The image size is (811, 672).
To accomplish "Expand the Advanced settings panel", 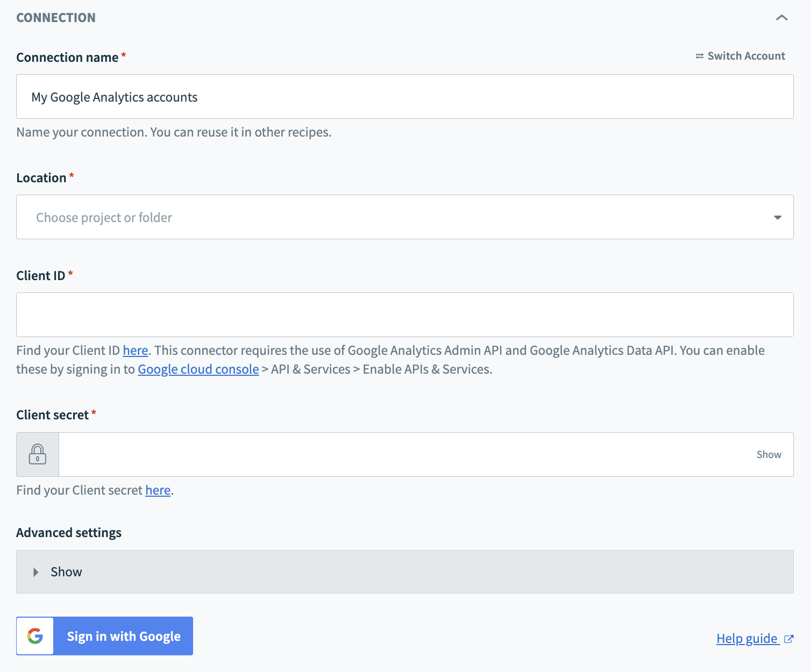I will (x=66, y=571).
